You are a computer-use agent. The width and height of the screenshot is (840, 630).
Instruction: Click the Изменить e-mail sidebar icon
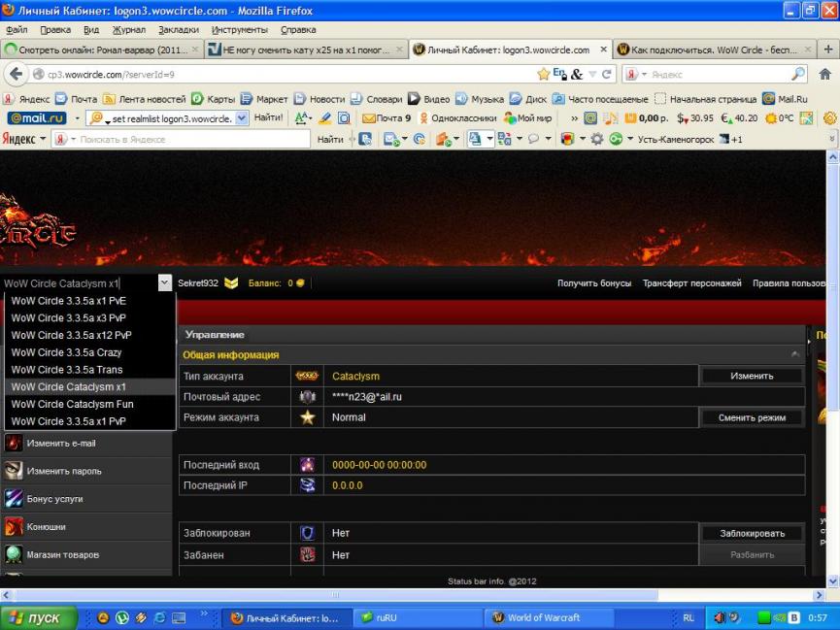(x=14, y=443)
